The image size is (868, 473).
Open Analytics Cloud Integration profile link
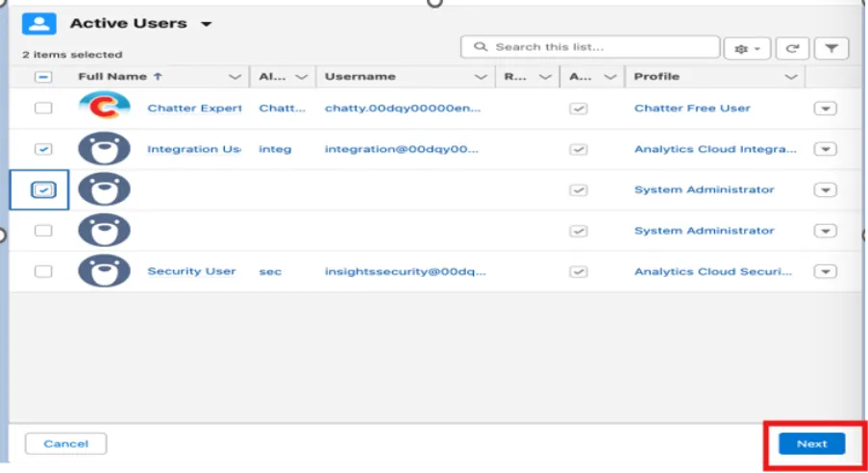(x=715, y=149)
